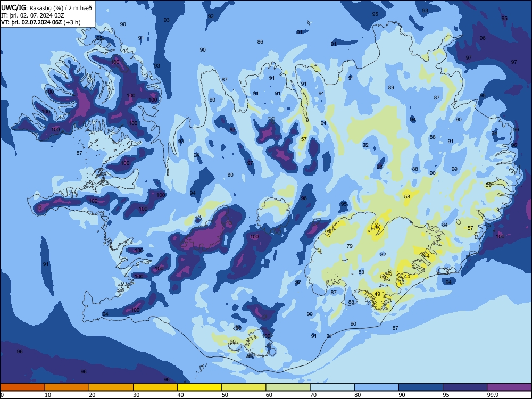This screenshot has height=399, width=532.
Task: Select the amber 20–30 legend swatch
Action: point(111,387)
